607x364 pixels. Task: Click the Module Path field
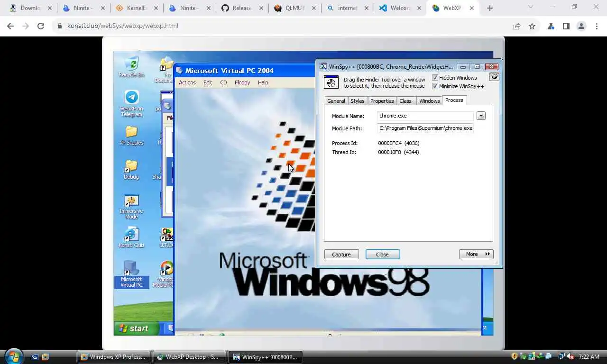(x=425, y=128)
